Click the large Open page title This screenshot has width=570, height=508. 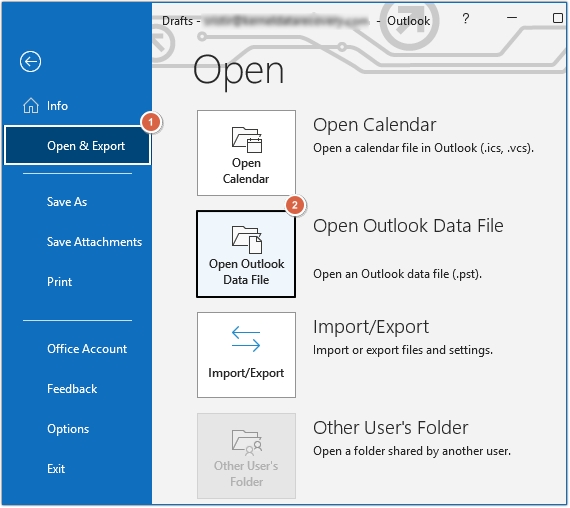pos(238,71)
